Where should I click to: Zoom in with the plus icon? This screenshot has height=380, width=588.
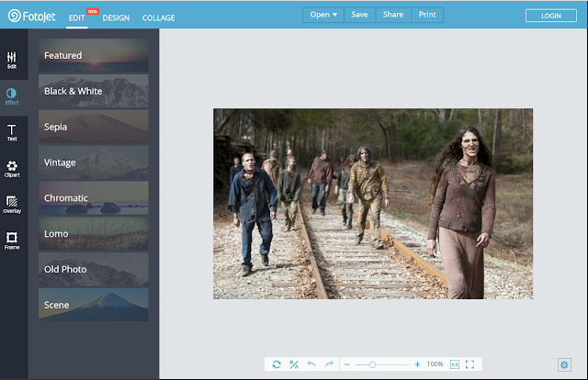click(417, 364)
